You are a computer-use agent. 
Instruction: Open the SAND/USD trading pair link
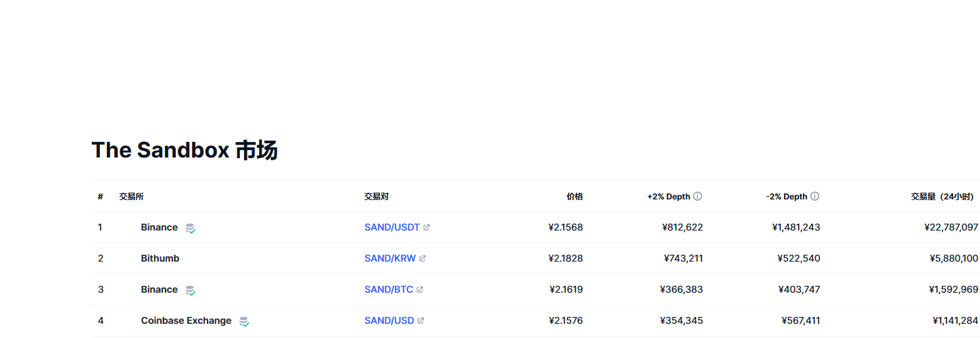(389, 321)
